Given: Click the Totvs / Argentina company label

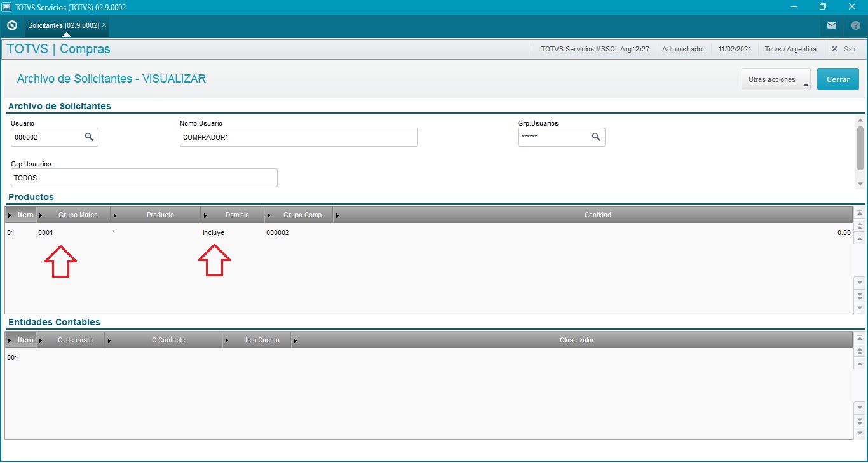Looking at the screenshot, I should coord(790,49).
